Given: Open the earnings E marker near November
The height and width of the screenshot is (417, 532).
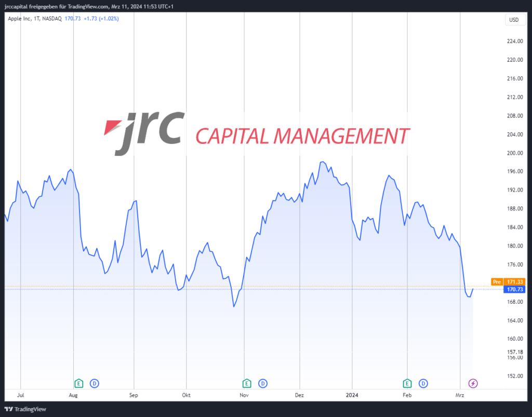Looking at the screenshot, I should pyautogui.click(x=247, y=383).
